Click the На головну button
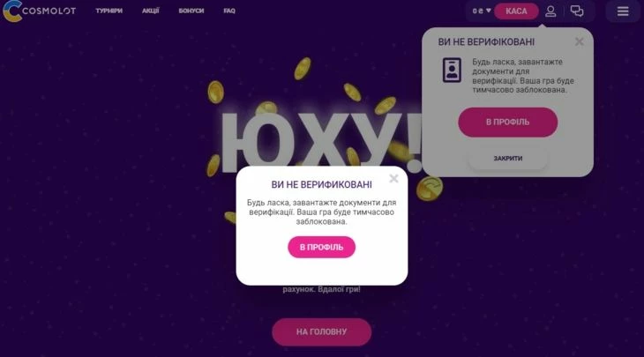The image size is (644, 357). point(322,332)
